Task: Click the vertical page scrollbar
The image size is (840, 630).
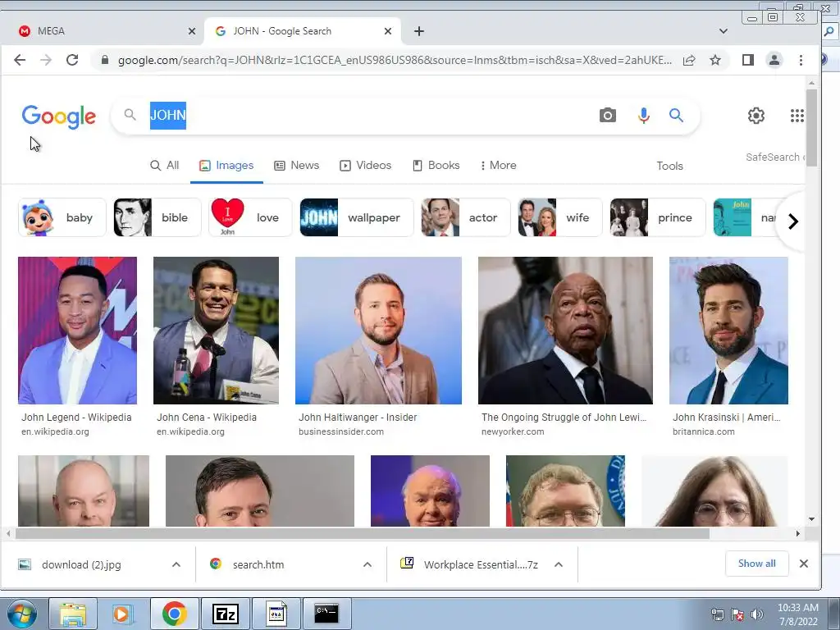Action: click(811, 127)
